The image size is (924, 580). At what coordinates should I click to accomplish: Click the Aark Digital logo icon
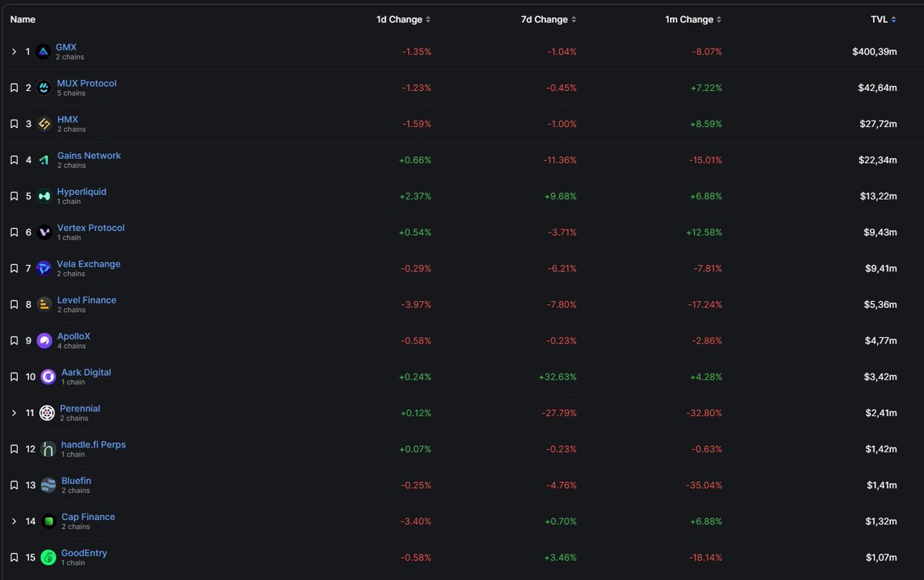pos(48,377)
